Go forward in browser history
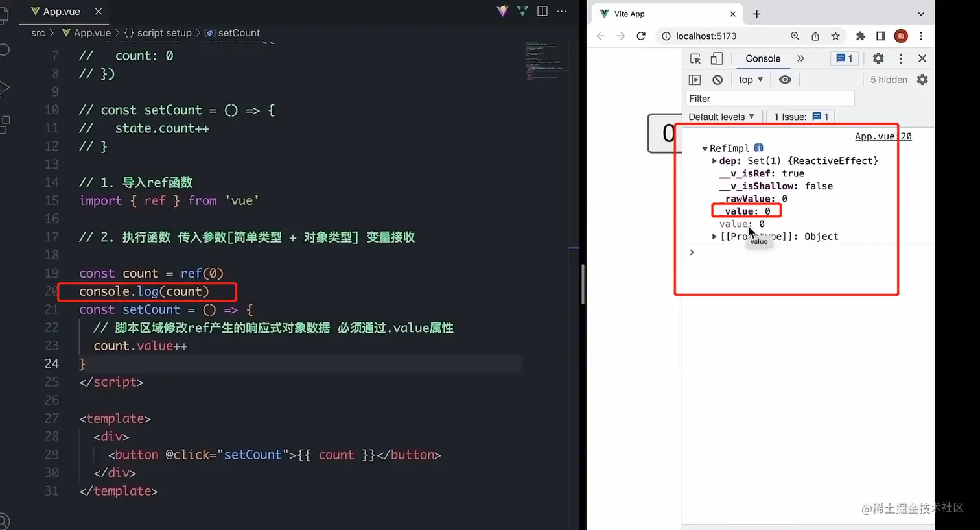The width and height of the screenshot is (980, 530). (x=621, y=36)
